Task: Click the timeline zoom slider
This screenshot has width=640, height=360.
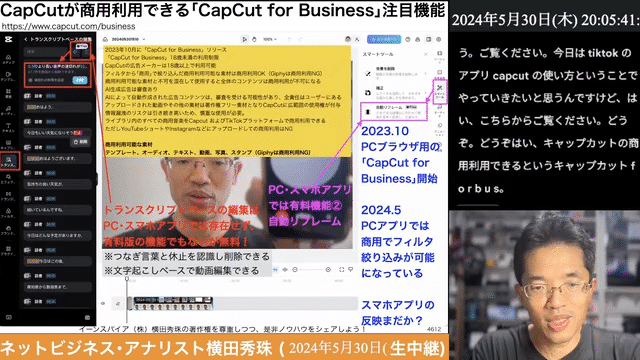Action: 311,269
